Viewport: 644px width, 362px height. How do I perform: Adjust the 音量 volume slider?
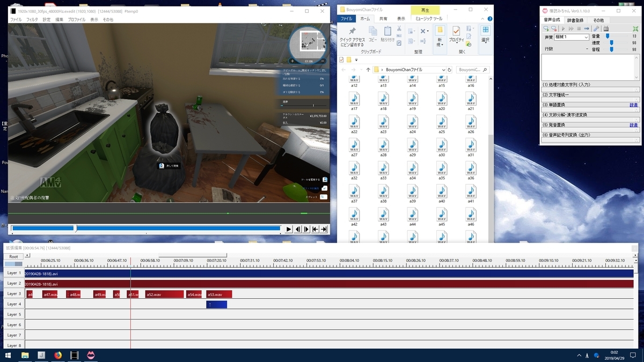tap(608, 36)
